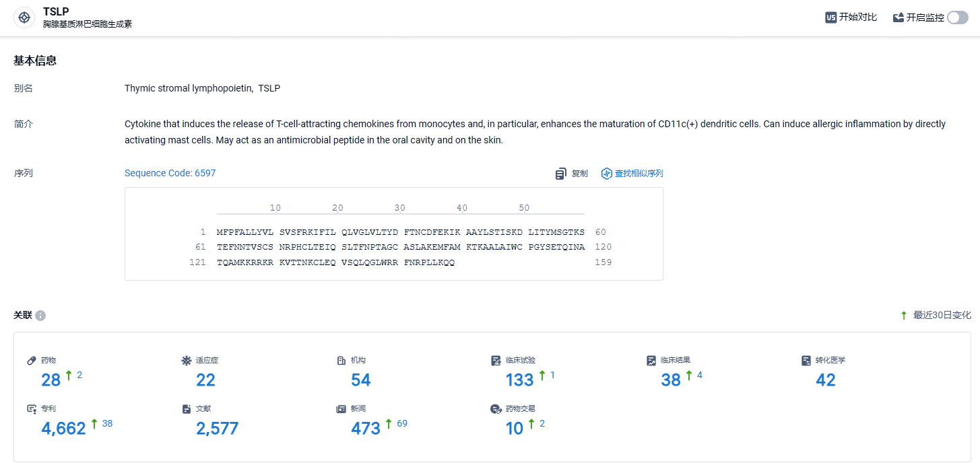Click the info icon next to 关联

(40, 316)
